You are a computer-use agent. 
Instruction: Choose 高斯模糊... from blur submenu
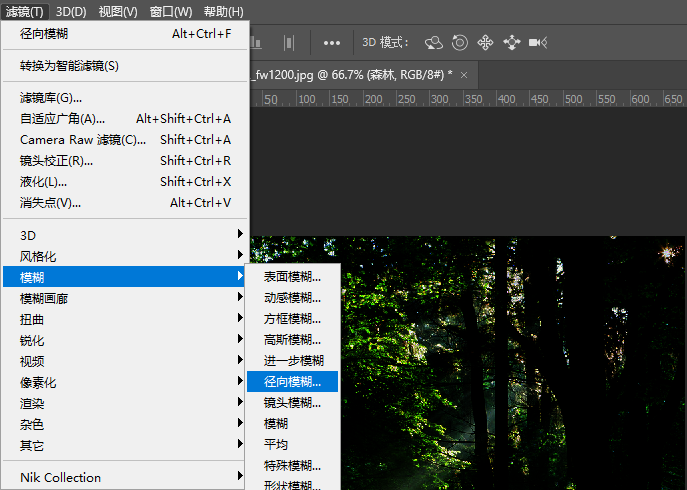[x=293, y=340]
